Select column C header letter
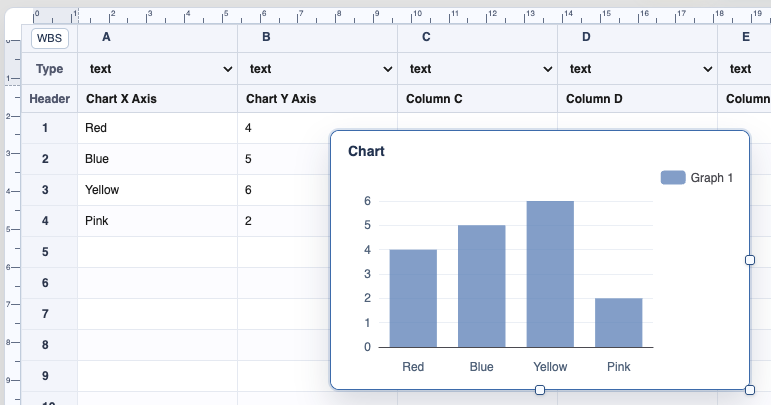This screenshot has width=771, height=405. (x=426, y=37)
